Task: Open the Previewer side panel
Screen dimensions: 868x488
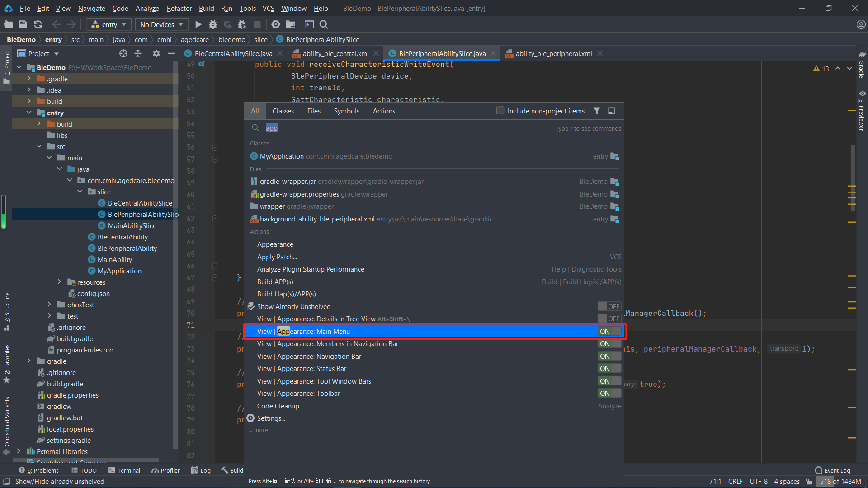Action: pyautogui.click(x=862, y=111)
